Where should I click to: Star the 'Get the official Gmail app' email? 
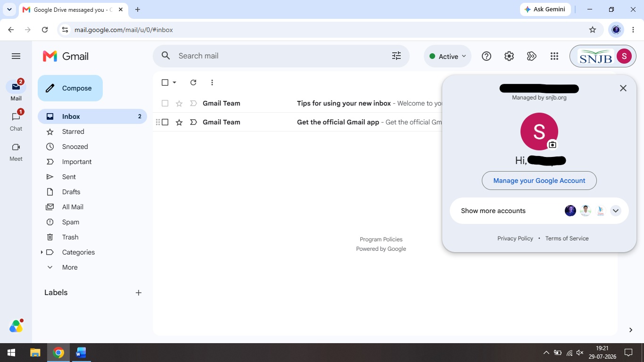(x=179, y=122)
